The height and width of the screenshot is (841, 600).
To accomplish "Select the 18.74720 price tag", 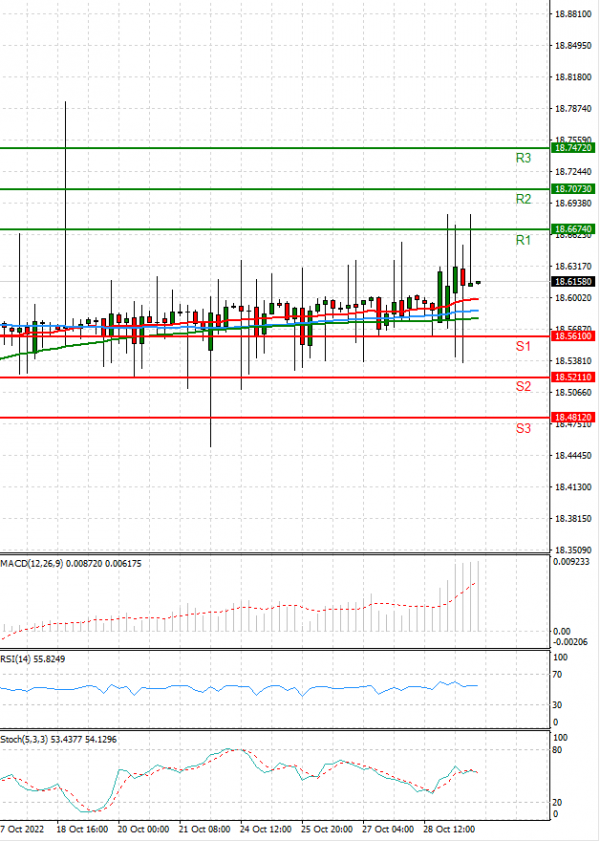I will pos(573,147).
